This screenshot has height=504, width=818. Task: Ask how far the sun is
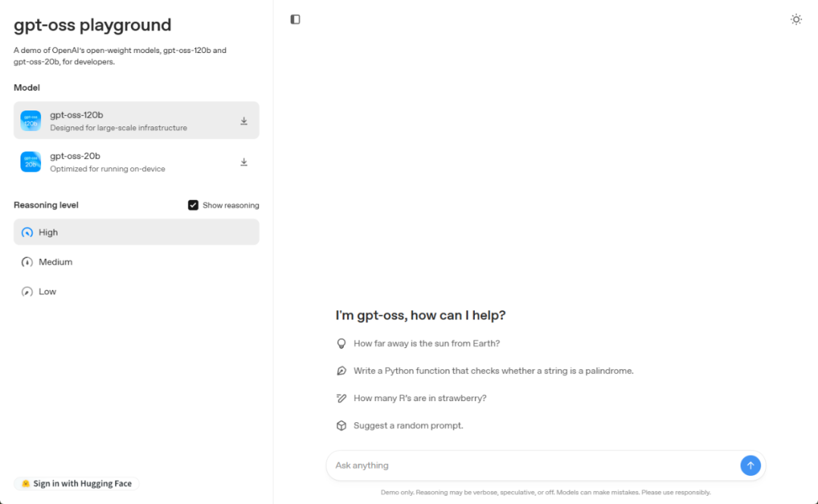426,344
